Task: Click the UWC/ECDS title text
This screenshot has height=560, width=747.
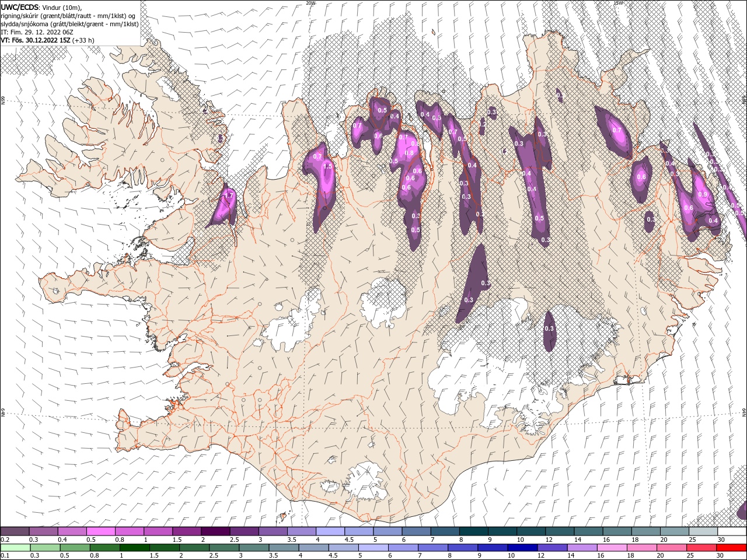Action: coord(20,7)
